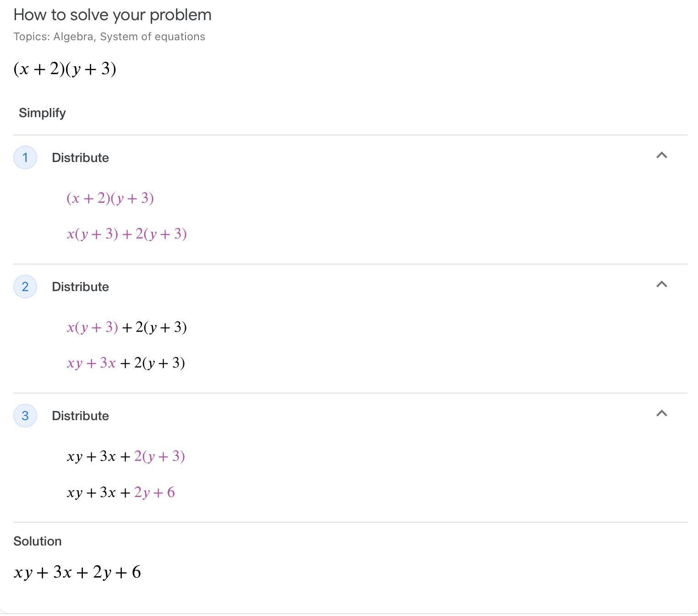698x616 pixels.
Task: Click the step 3 number badge
Action: point(25,416)
